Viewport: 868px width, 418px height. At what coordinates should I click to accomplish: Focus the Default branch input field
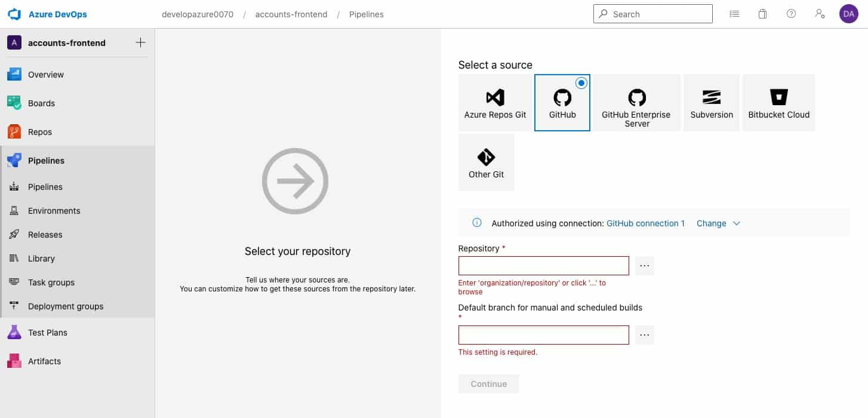tap(544, 335)
